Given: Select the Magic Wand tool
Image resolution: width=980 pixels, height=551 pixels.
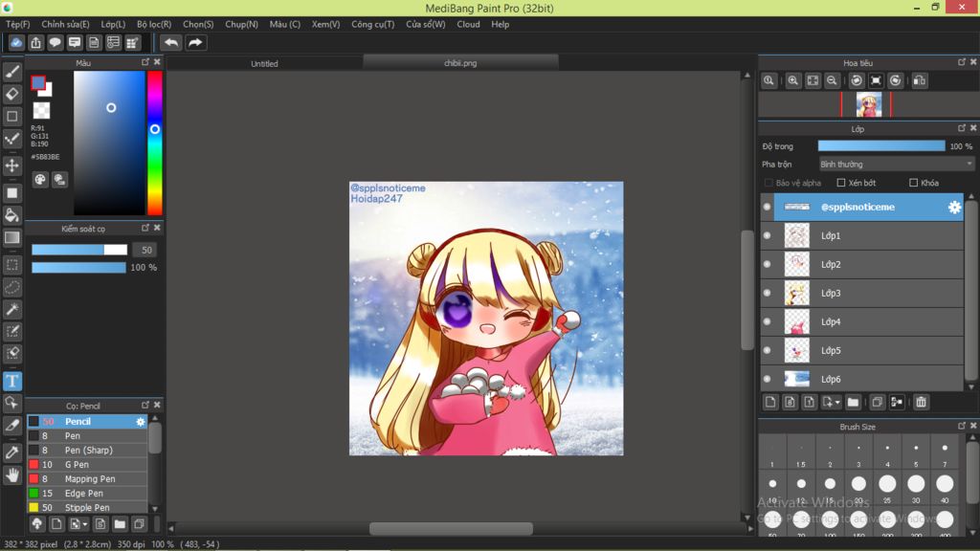Looking at the screenshot, I should tap(11, 309).
